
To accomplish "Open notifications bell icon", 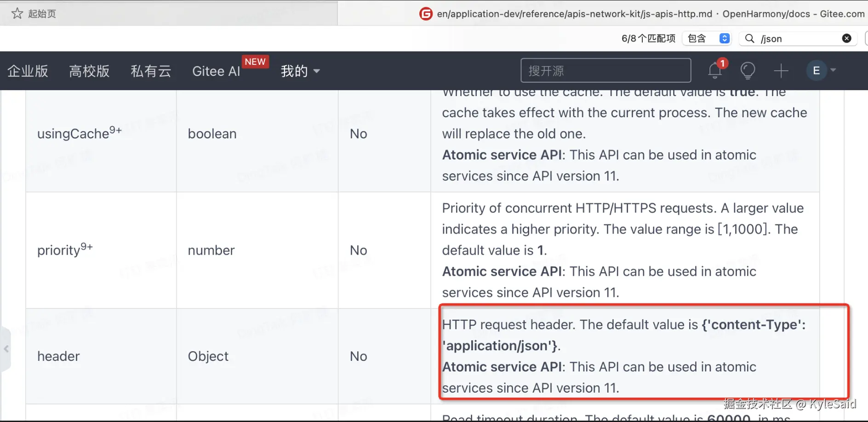I will pos(715,70).
